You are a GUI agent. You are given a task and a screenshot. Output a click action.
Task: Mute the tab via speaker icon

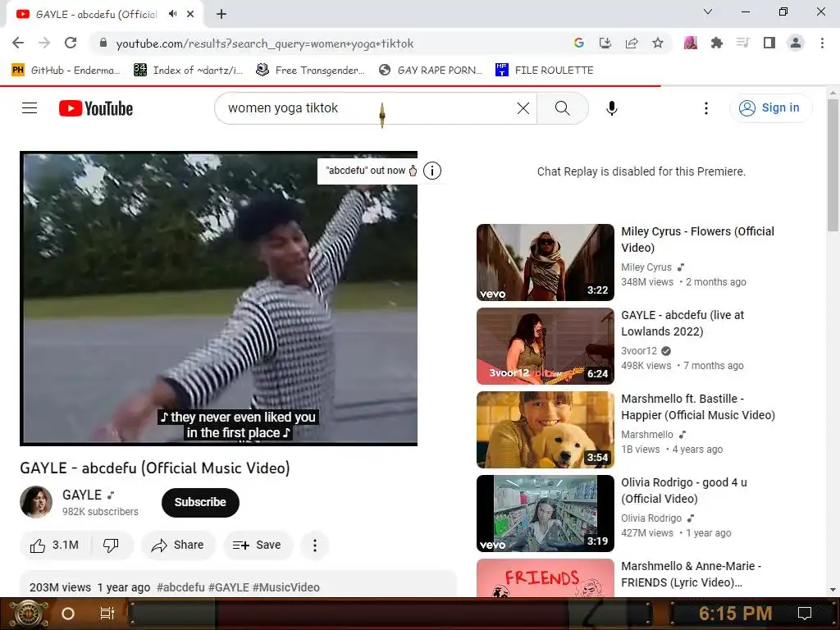[x=172, y=14]
